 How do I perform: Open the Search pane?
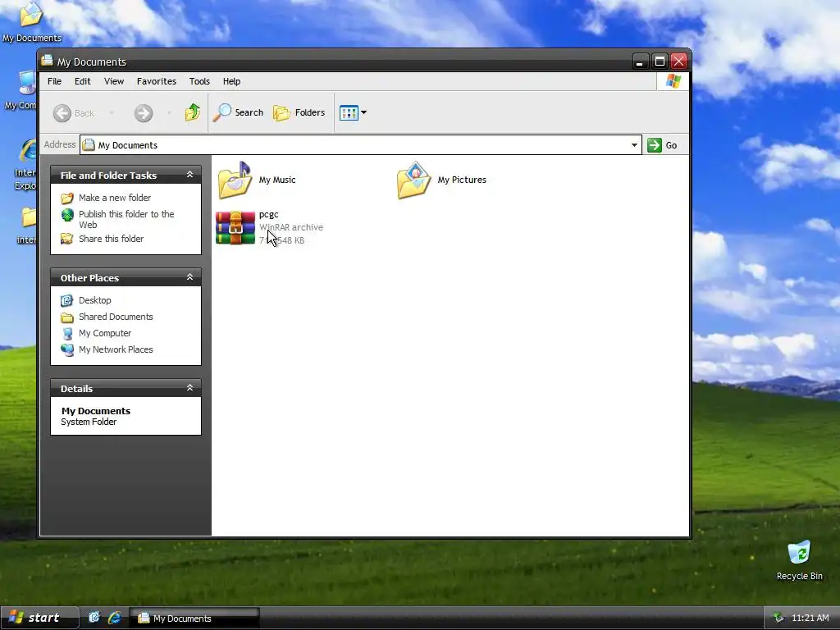tap(239, 112)
